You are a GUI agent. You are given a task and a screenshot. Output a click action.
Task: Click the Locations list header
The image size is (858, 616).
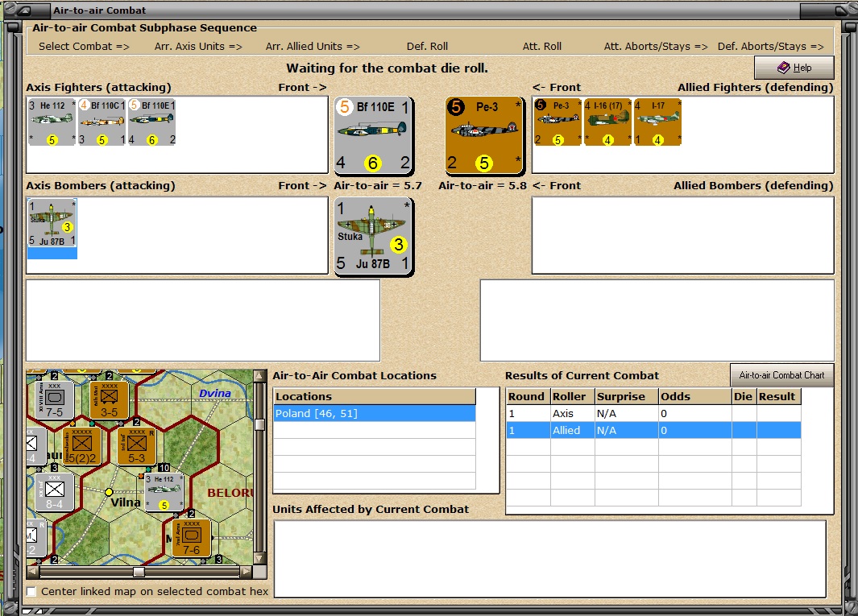375,397
